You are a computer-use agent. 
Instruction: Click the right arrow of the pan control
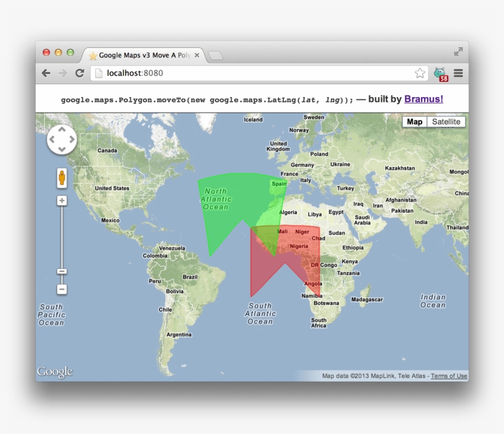click(x=73, y=140)
